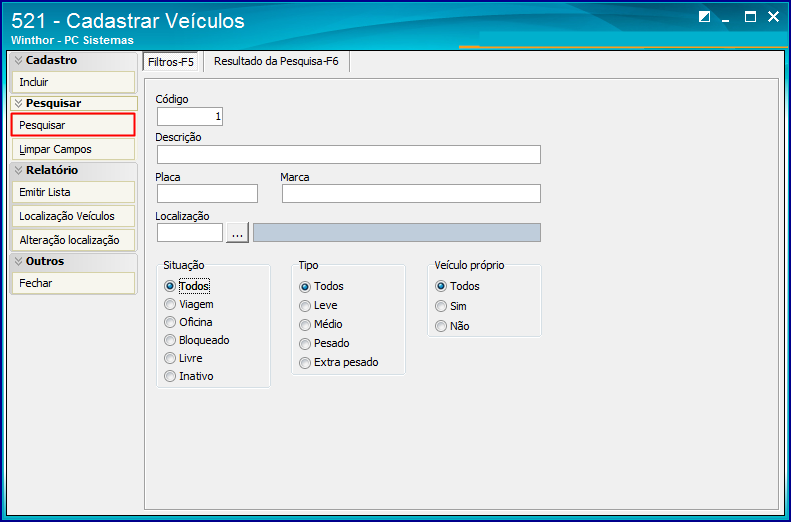Select Tipo Extra pesado option
Viewport: 791px width, 522px height.
click(x=338, y=363)
